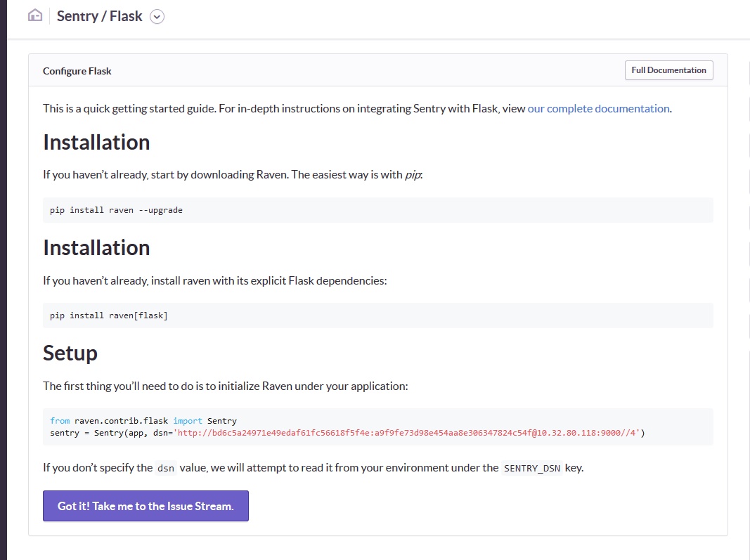750x560 pixels.
Task: Click the inline 'dsn' code label
Action: point(166,468)
